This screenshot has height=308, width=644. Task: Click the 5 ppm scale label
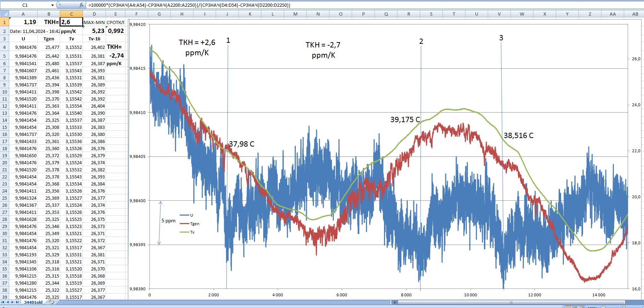(x=169, y=221)
